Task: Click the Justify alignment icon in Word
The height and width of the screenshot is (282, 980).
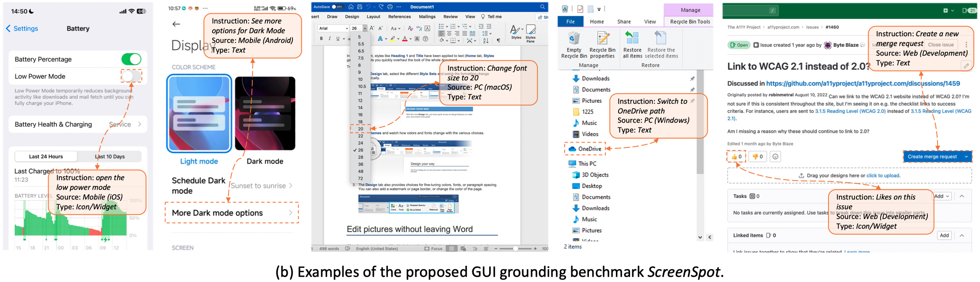Action: point(464,34)
